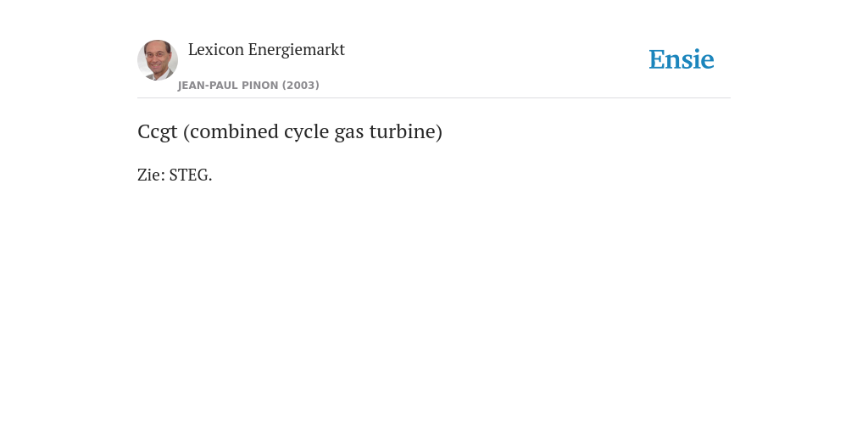Click "PINON" in the author byline
Viewport: 868px width, 434px height.
pos(259,86)
